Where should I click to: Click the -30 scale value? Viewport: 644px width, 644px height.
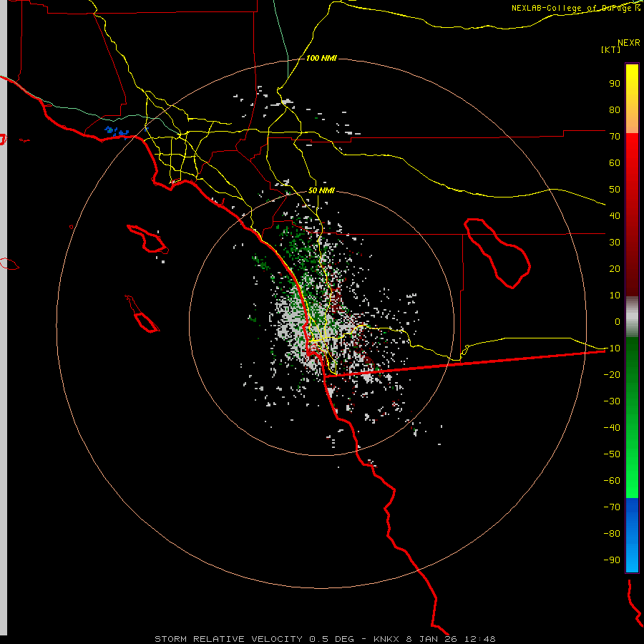click(612, 401)
